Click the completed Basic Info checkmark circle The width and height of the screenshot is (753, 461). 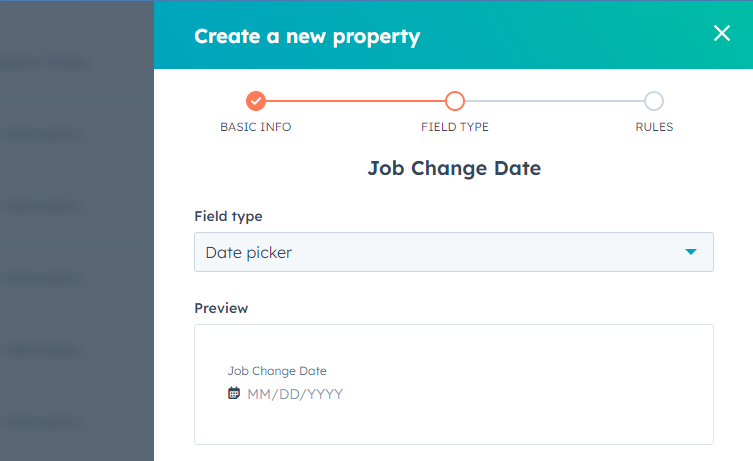(x=255, y=101)
